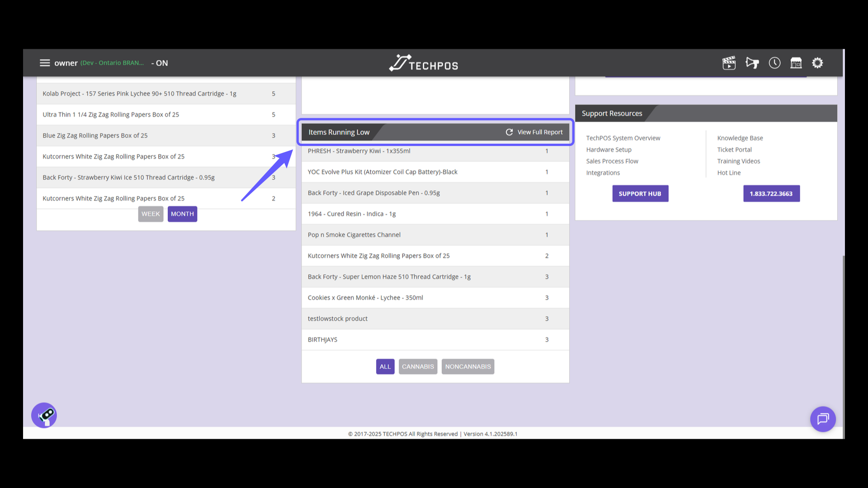Switch top sellers to WEEK
The width and height of the screenshot is (868, 488).
(x=151, y=214)
